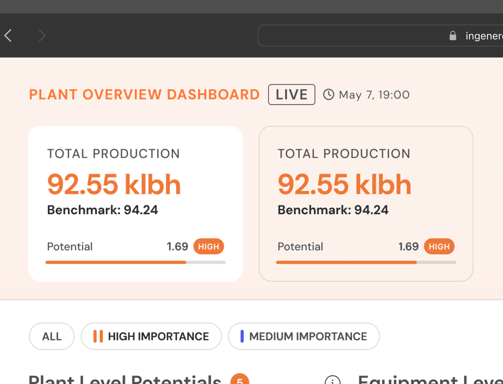The height and width of the screenshot is (384, 503).
Task: Click the clock icon beside May 7, 19:00
Action: [328, 95]
